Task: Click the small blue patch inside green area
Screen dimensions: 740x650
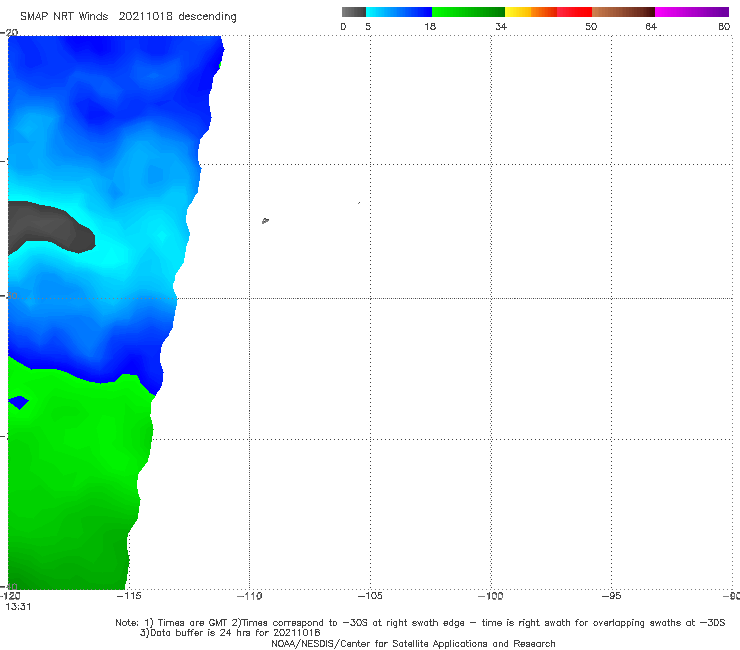Action: coord(18,402)
